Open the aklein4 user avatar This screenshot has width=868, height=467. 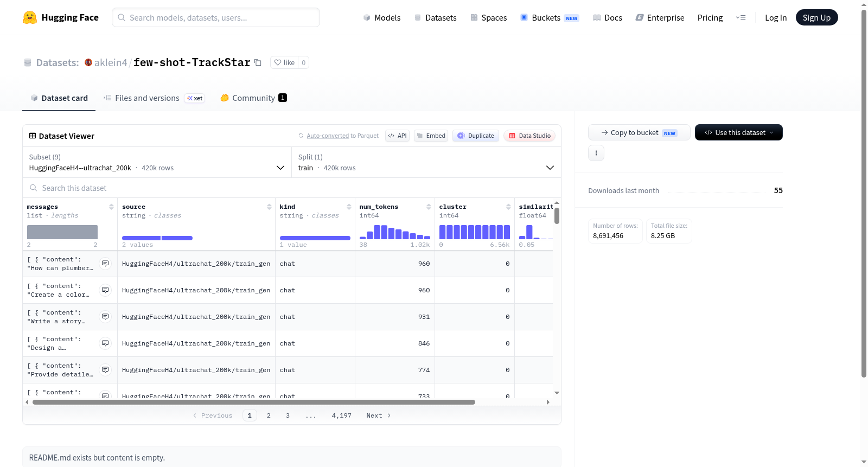click(x=88, y=62)
